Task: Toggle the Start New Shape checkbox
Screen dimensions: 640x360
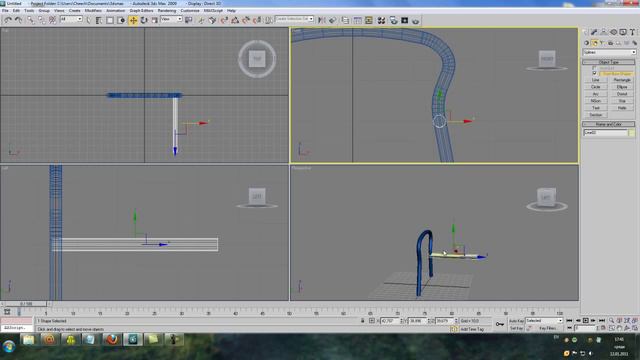Action: pos(594,73)
